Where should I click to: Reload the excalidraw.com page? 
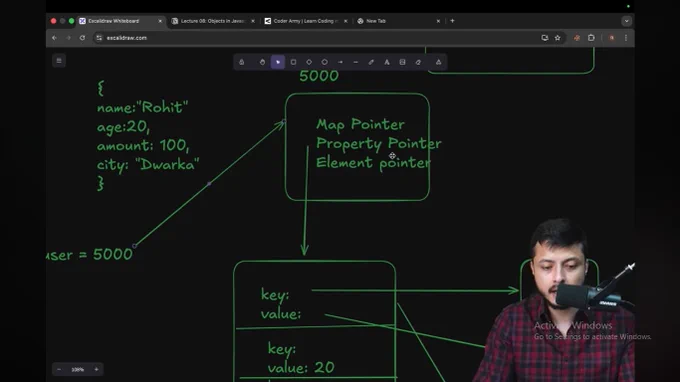point(82,38)
